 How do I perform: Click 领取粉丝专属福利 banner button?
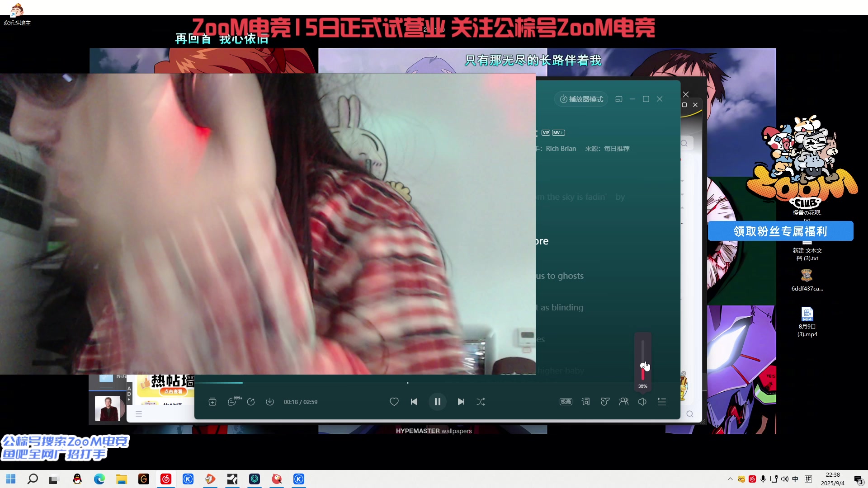tap(780, 231)
